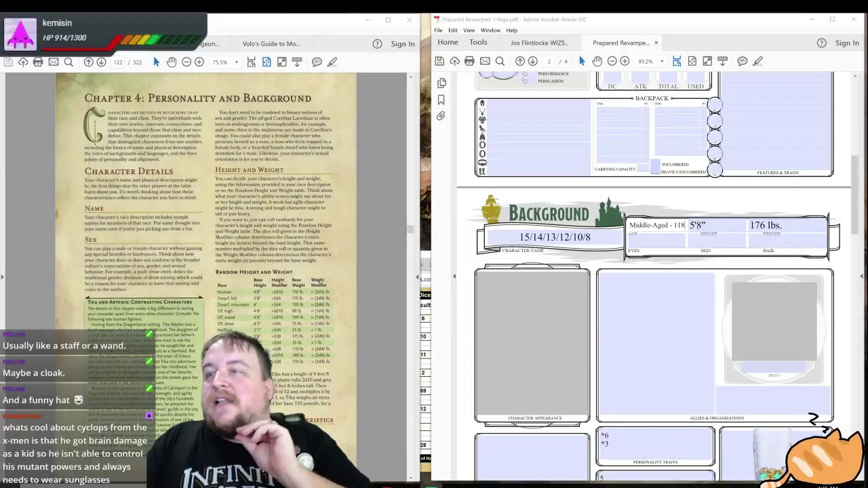868x488 pixels.
Task: Click the right window's vertical scrollbar thumb
Action: point(855,193)
